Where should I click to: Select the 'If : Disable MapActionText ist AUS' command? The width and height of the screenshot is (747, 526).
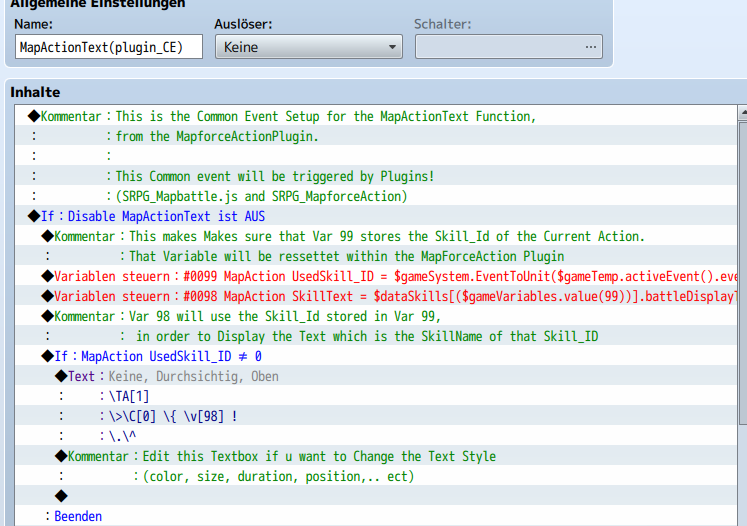(x=376, y=216)
